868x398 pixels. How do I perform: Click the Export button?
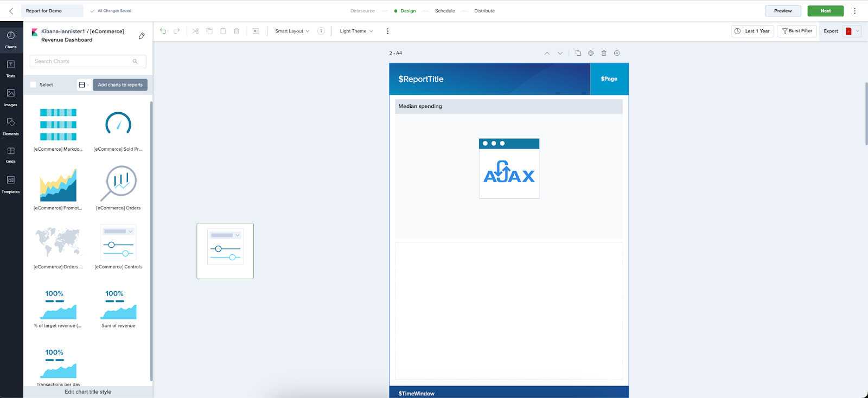tap(831, 31)
